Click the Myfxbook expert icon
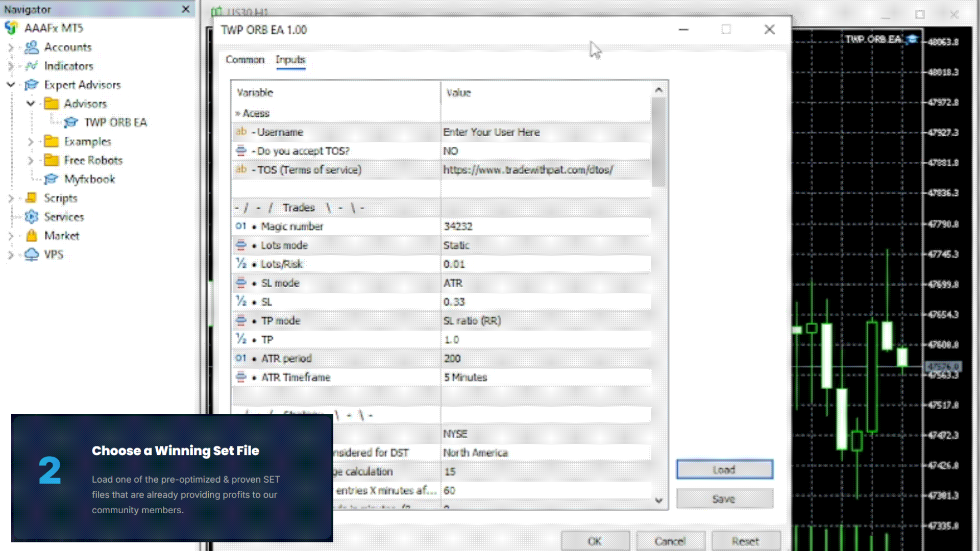Image resolution: width=980 pixels, height=551 pixels. point(51,179)
